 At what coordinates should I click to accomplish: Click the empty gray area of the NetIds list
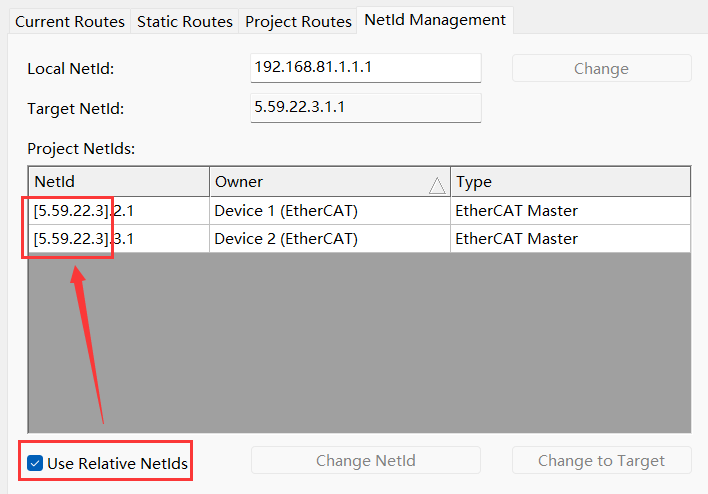359,342
